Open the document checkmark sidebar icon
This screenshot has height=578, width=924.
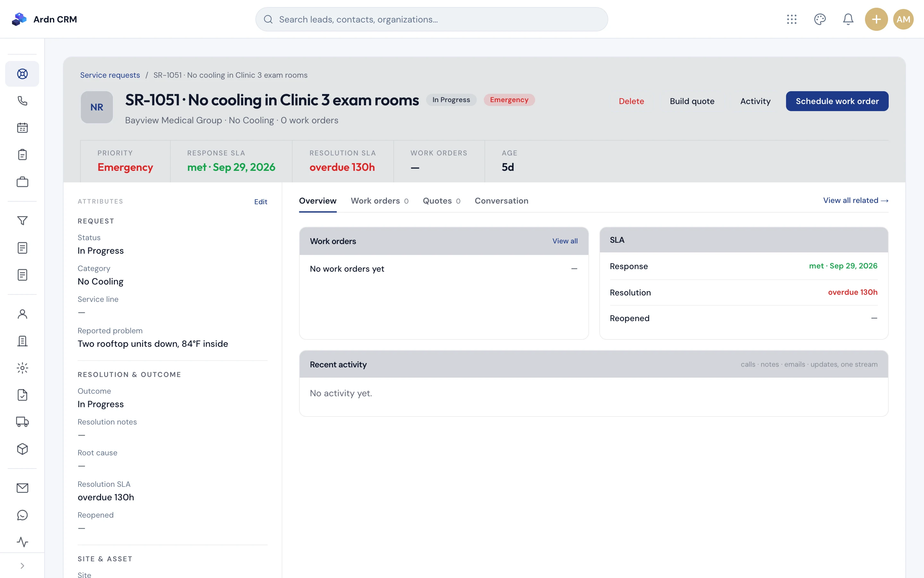22,395
